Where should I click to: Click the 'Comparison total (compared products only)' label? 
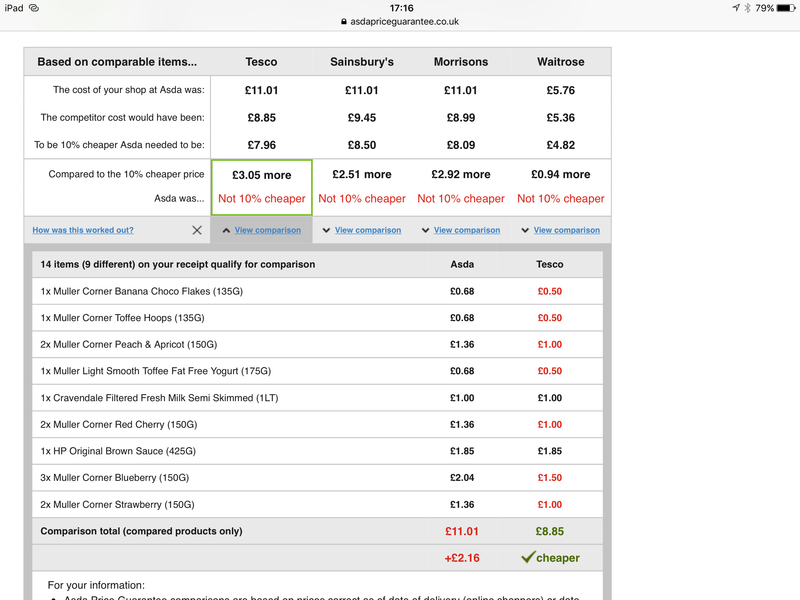(141, 531)
